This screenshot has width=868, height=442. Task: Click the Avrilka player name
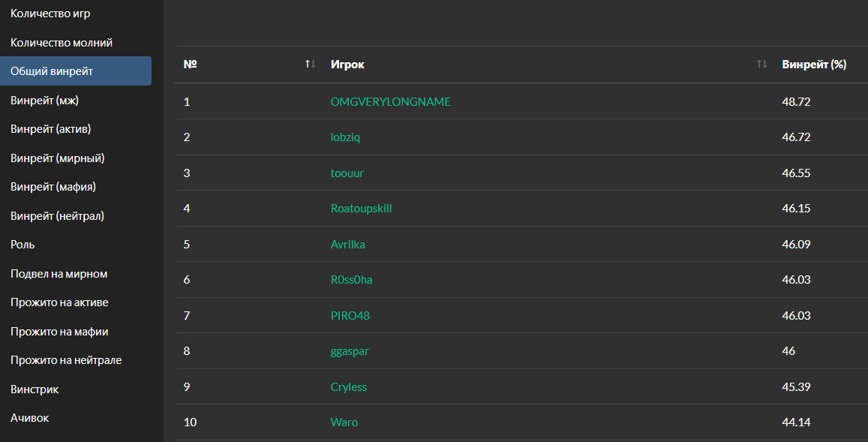(347, 245)
